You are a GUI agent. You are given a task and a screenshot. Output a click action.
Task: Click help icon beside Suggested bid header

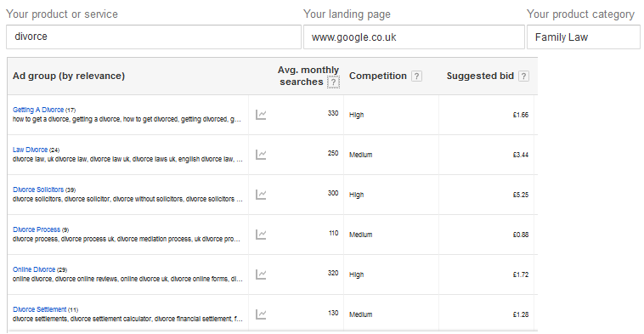tap(523, 76)
